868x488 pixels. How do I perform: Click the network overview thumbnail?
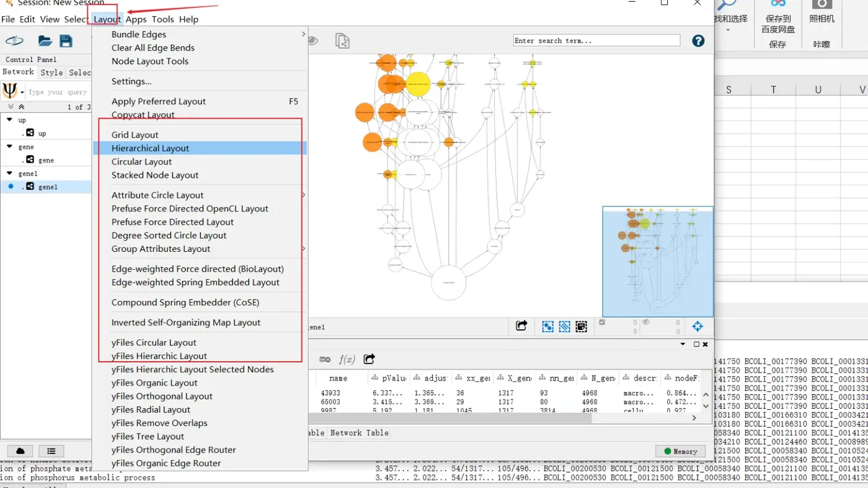pos(658,262)
